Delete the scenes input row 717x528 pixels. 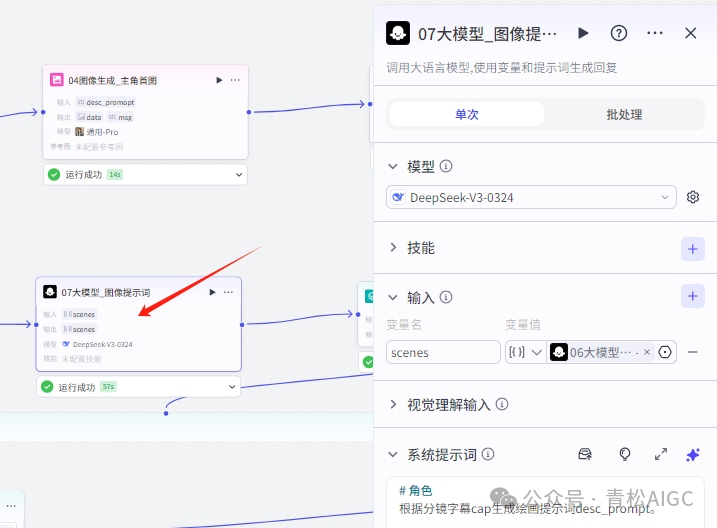coord(693,352)
